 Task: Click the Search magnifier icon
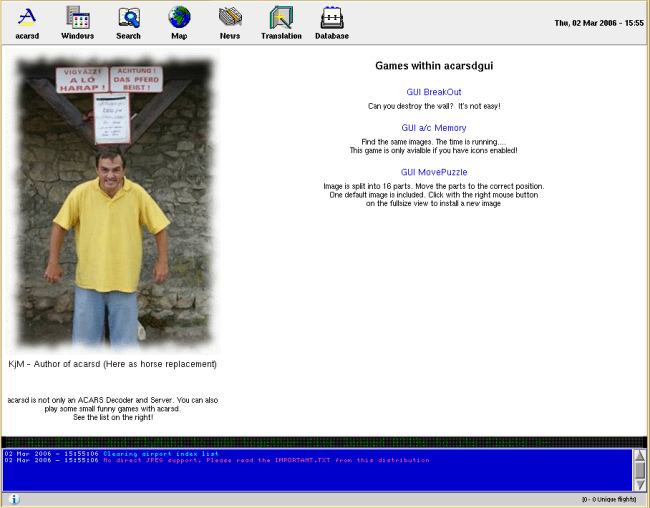[x=129, y=24]
